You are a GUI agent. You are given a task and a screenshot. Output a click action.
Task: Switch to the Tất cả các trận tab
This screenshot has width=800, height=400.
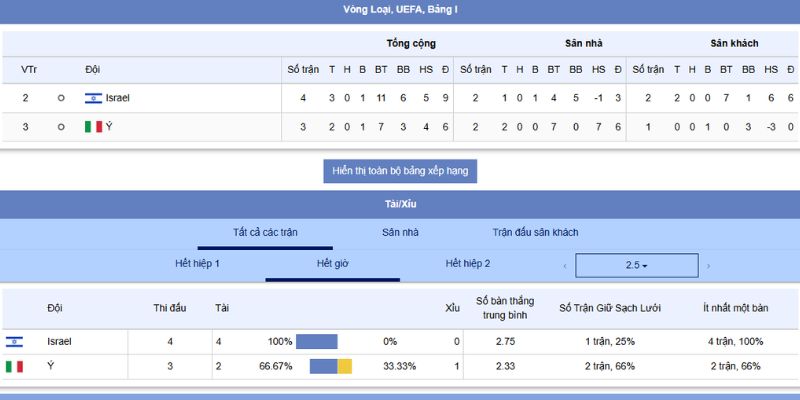point(264,233)
